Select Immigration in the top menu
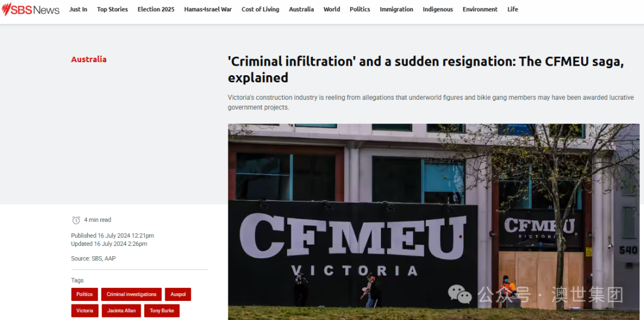Viewport: 644px width, 320px height. pos(397,9)
